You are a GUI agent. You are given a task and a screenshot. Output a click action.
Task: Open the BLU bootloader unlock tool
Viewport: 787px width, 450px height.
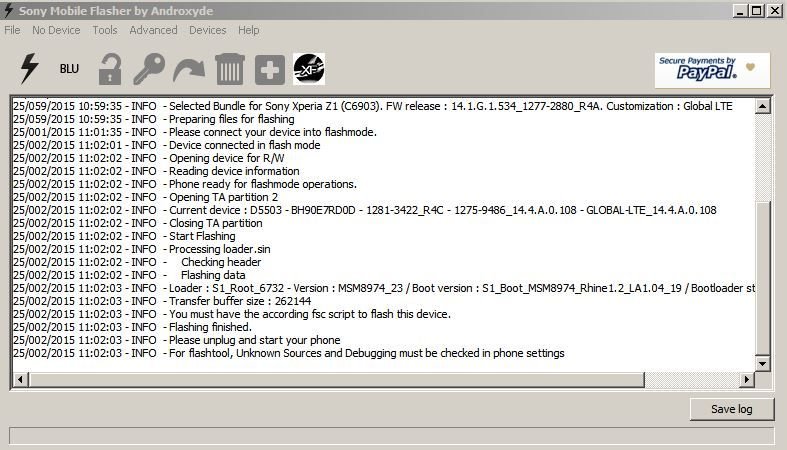tap(69, 69)
